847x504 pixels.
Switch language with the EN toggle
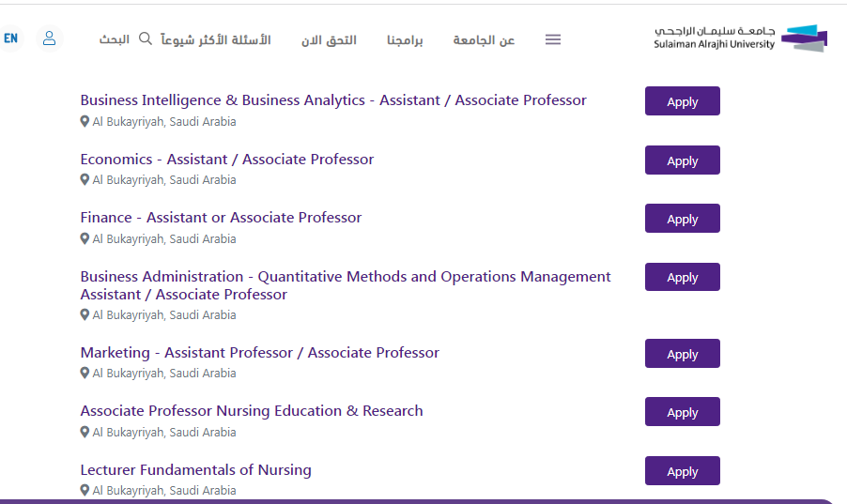(x=11, y=38)
